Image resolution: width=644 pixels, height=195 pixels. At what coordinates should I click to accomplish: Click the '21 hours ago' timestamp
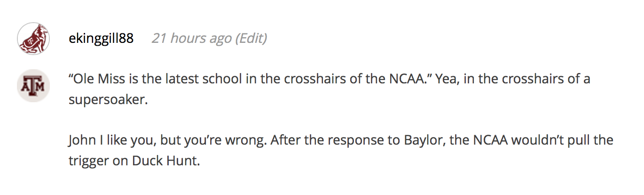[192, 38]
